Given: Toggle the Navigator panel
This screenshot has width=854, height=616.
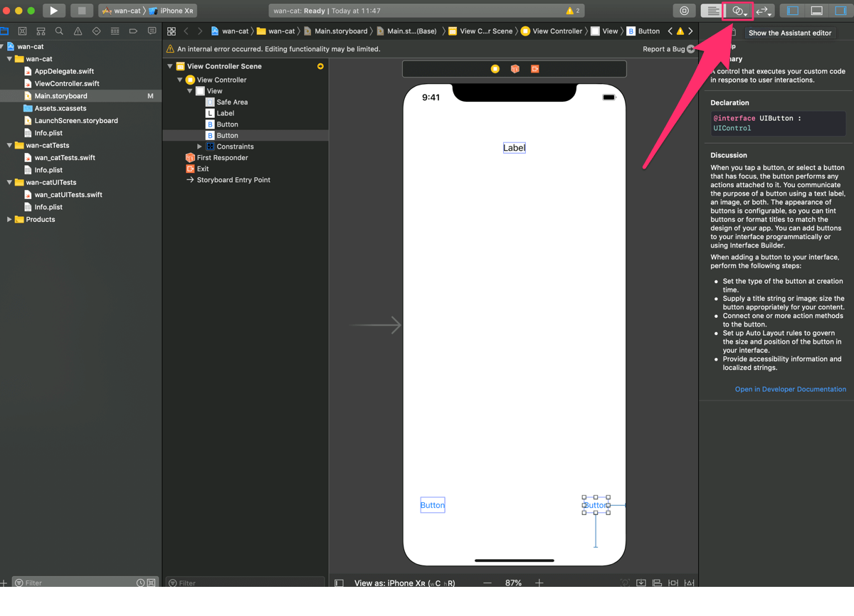Looking at the screenshot, I should (x=793, y=11).
